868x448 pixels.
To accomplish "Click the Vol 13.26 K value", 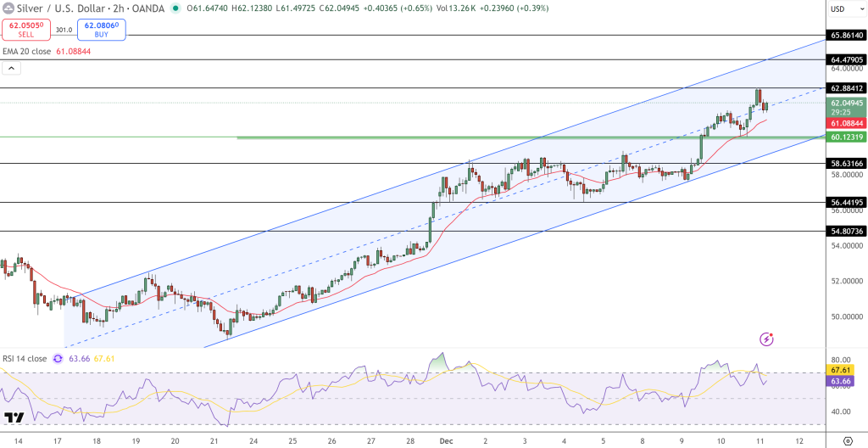I will [x=455, y=8].
